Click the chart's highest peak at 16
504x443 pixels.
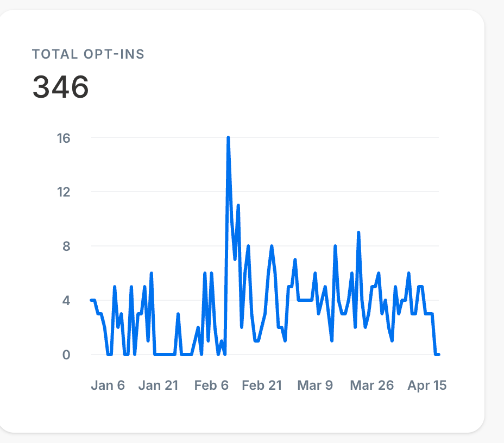(228, 138)
